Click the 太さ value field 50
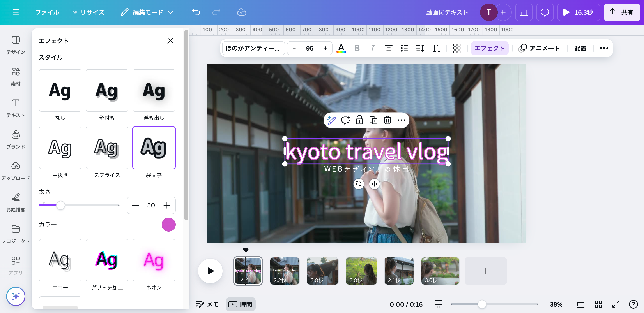Screen dimensions: 644x313 click(x=151, y=205)
